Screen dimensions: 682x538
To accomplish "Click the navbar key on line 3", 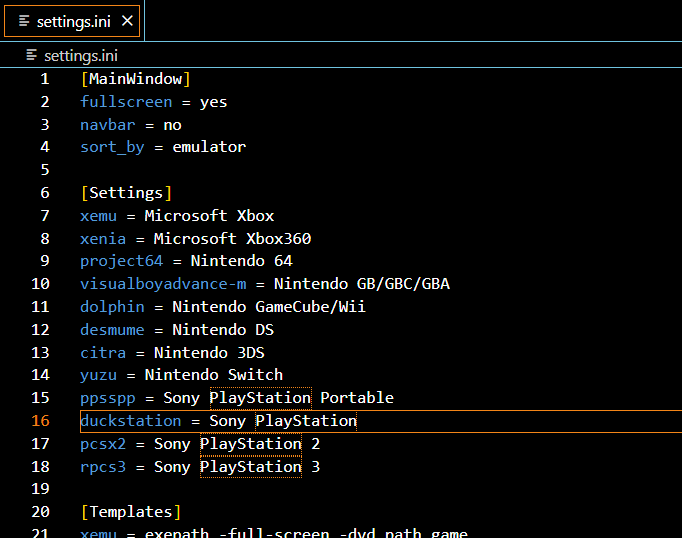I will (x=108, y=125).
